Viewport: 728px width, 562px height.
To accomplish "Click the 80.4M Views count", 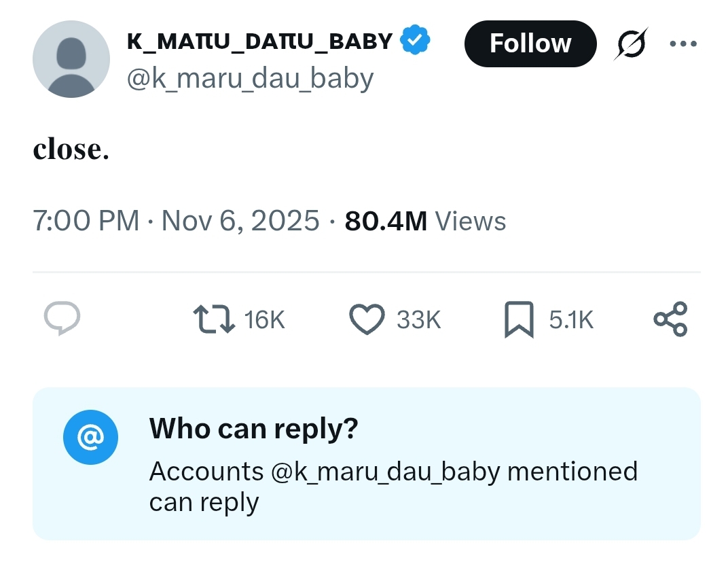I will 425,221.
